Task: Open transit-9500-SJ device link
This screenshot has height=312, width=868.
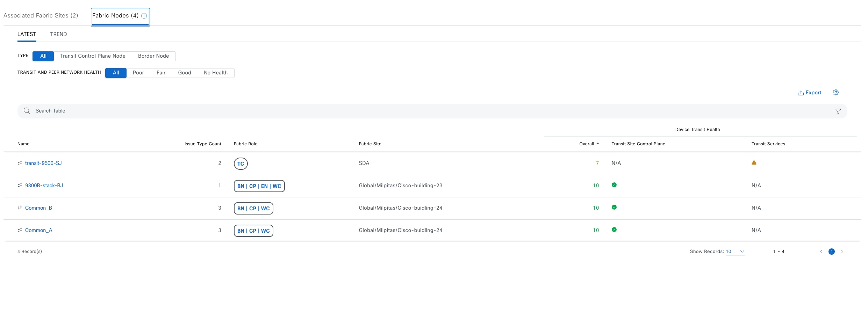Action: (43, 163)
